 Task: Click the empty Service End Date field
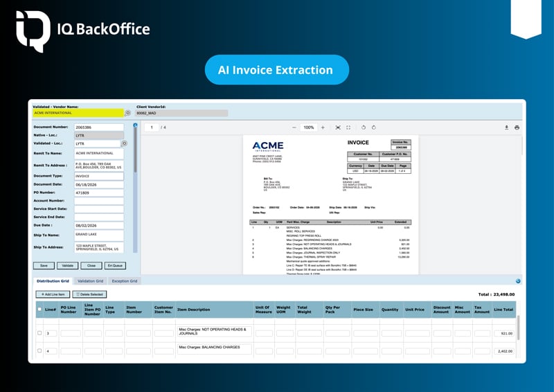(99, 217)
